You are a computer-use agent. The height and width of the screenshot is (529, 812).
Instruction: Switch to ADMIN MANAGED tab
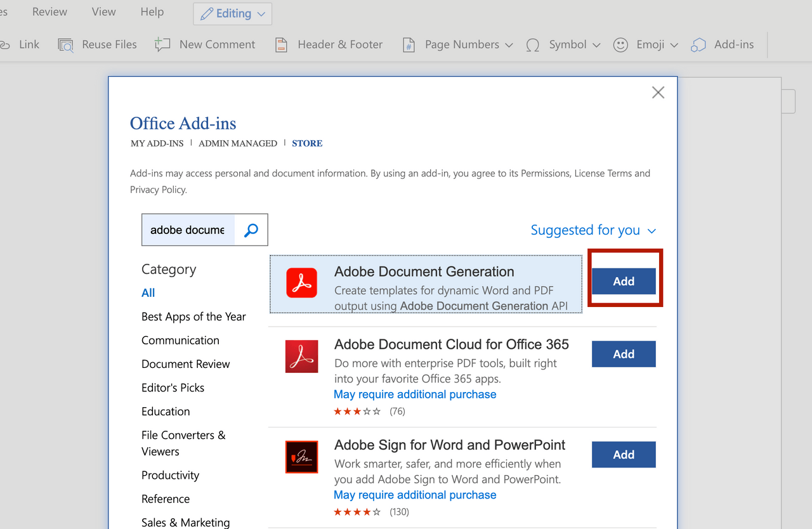(x=238, y=143)
